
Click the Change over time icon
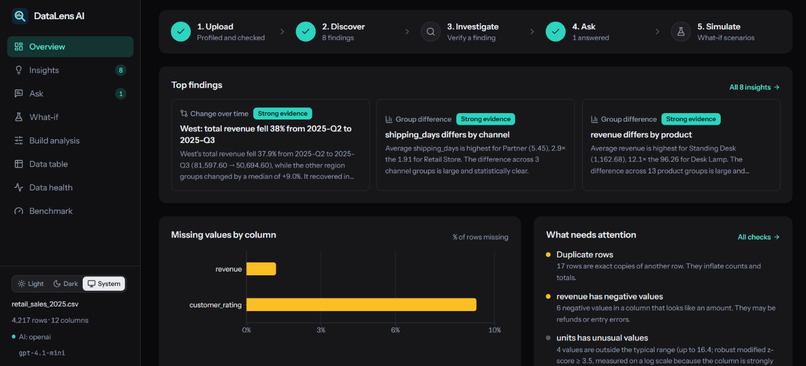pos(184,114)
